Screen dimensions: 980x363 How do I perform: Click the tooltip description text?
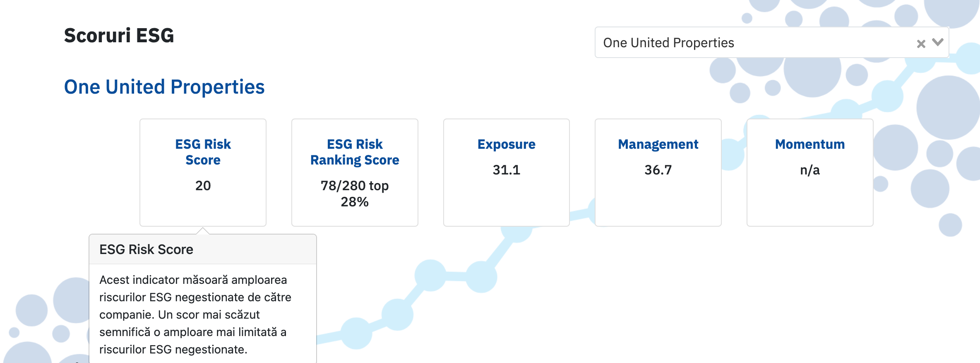tap(195, 314)
